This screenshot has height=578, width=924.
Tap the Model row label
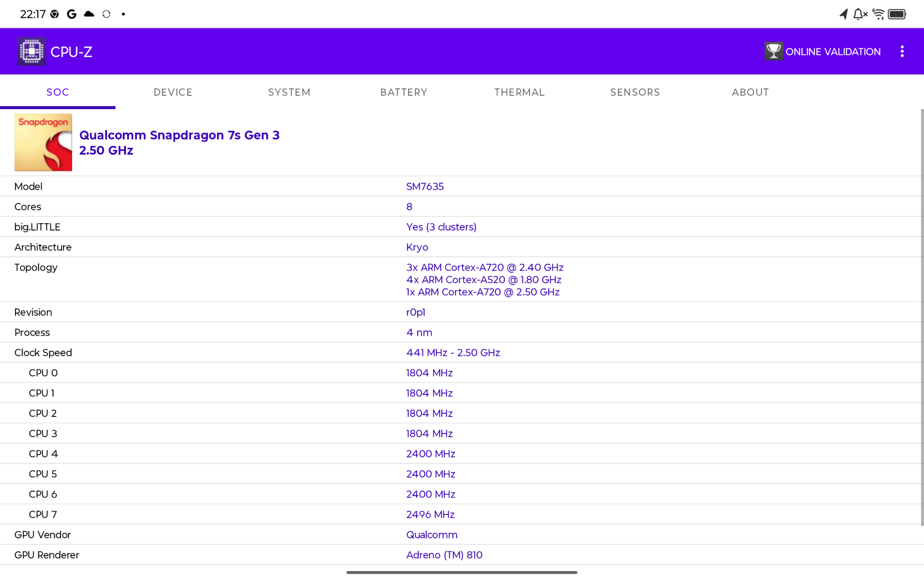[28, 186]
